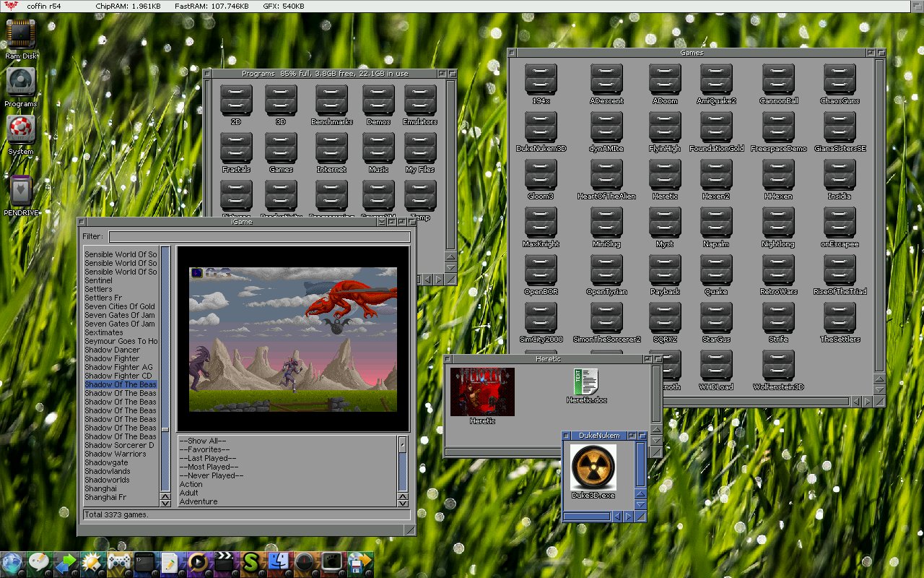Launch the Duke3D.exe radiation icon
The image size is (924, 578).
click(x=593, y=467)
